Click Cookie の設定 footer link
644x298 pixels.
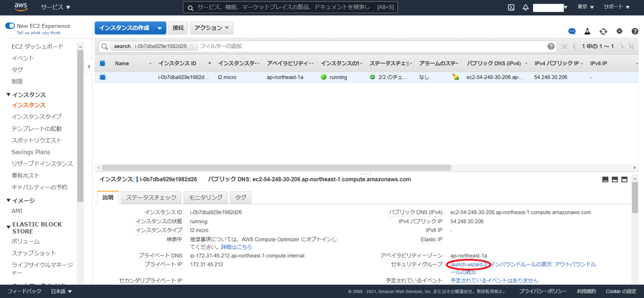pos(621,292)
